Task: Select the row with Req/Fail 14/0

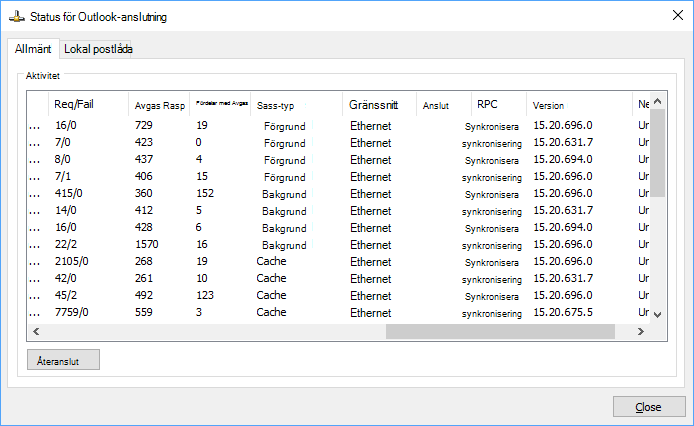Action: point(339,210)
